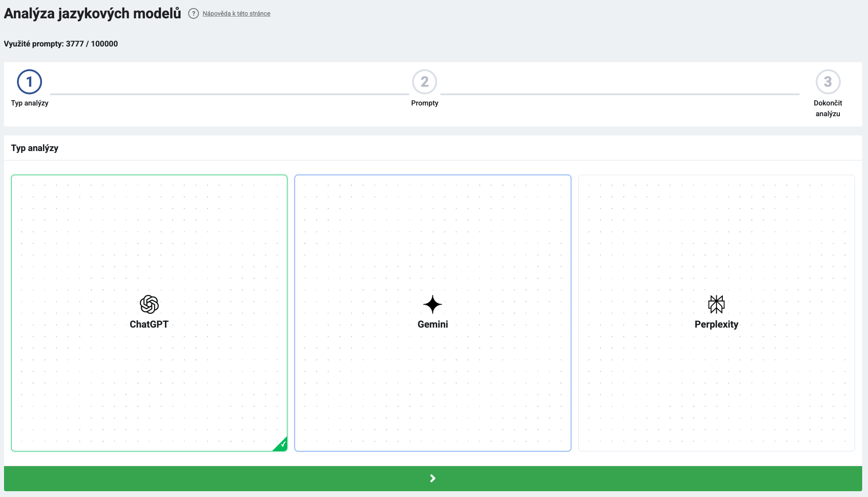Click the Perplexity logo icon
868x497 pixels.
pos(716,304)
